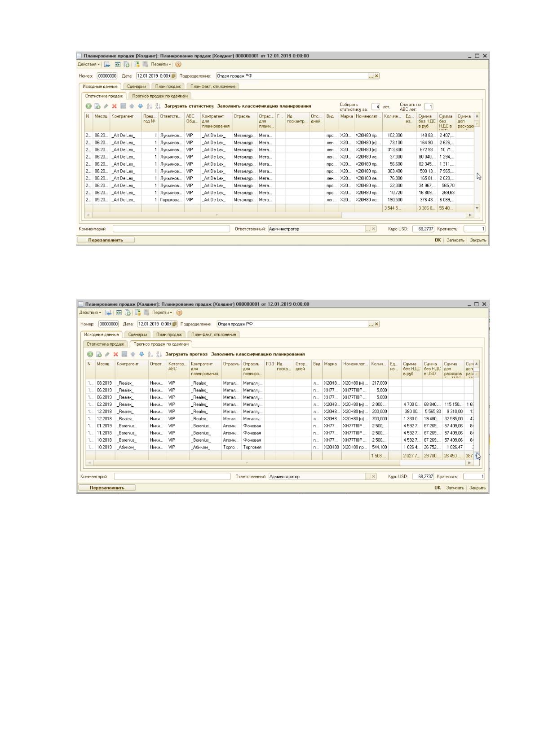Screen dimensions: 535x756
Task: Click sort ascending icon near Загрузить статистику
Action: coord(149,106)
